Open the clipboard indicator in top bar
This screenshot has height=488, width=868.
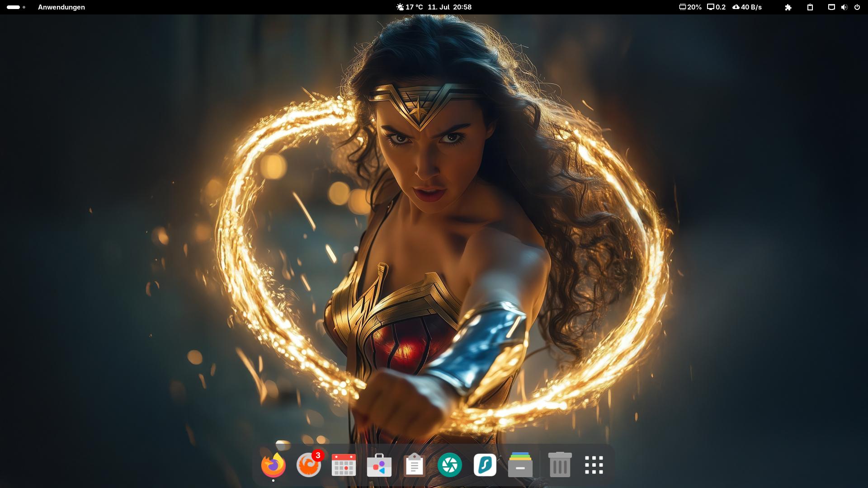810,7
